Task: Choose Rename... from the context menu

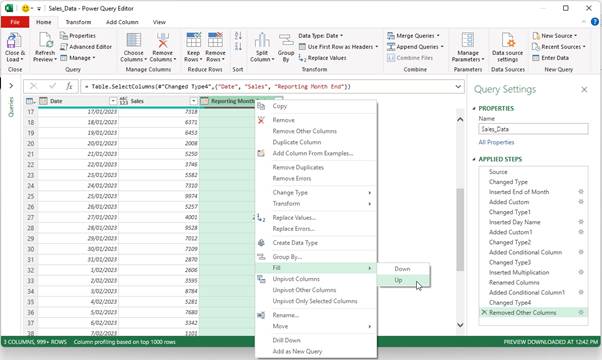Action: tap(316, 315)
